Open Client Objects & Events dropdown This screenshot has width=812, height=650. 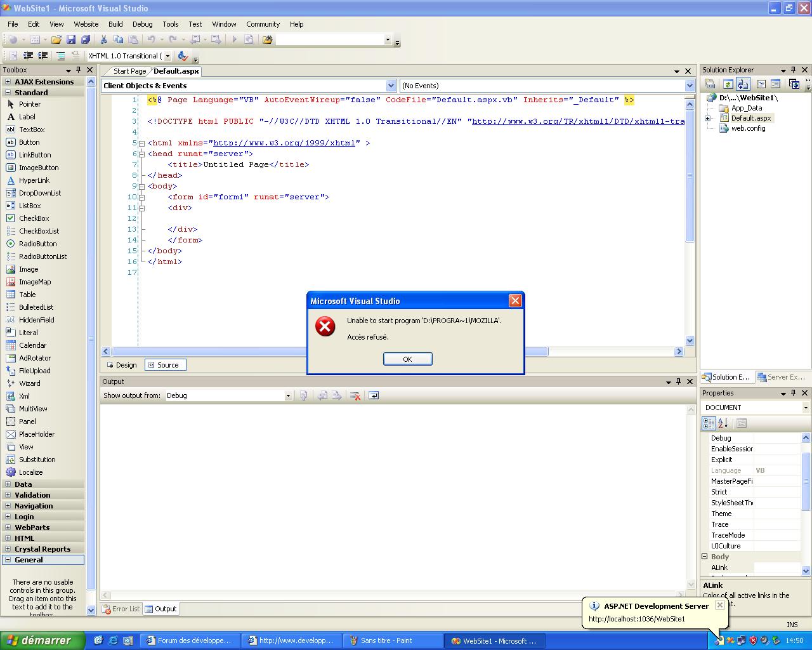pyautogui.click(x=391, y=86)
